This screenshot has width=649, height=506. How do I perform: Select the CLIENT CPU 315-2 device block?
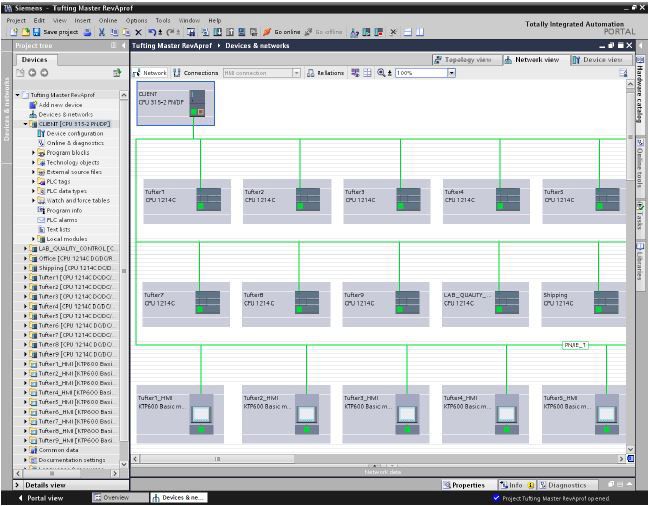coord(175,103)
